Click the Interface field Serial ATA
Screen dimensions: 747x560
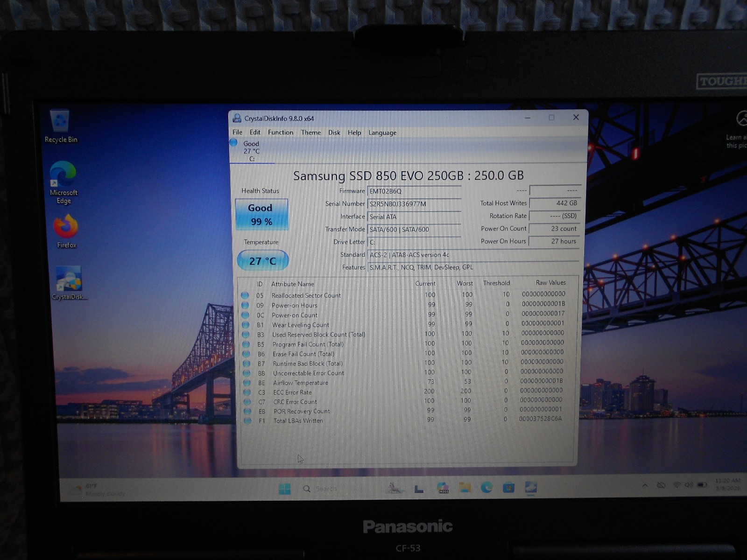pos(414,217)
